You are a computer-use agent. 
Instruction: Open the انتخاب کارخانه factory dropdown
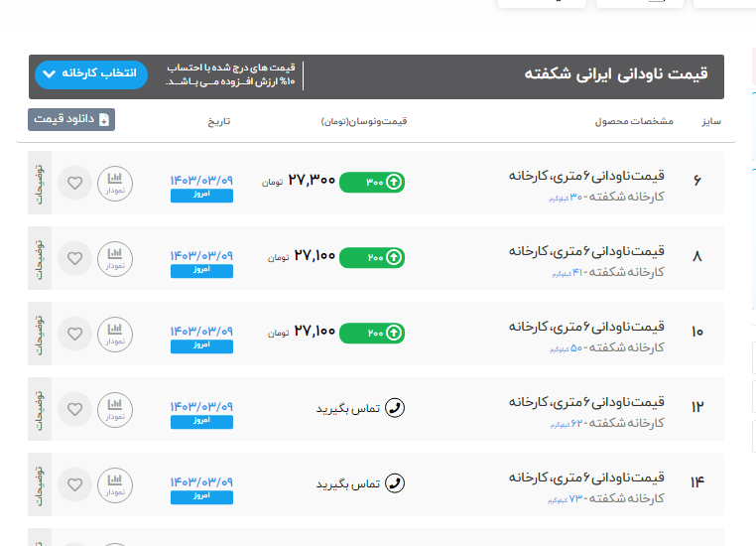pos(90,74)
